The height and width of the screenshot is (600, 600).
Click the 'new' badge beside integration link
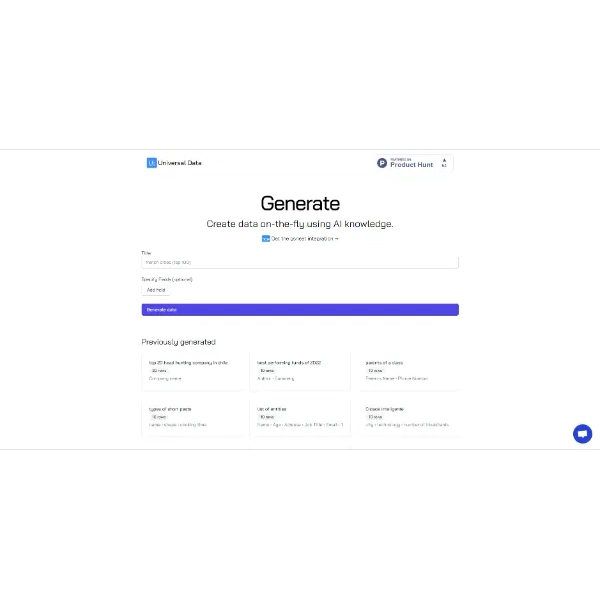coord(266,239)
